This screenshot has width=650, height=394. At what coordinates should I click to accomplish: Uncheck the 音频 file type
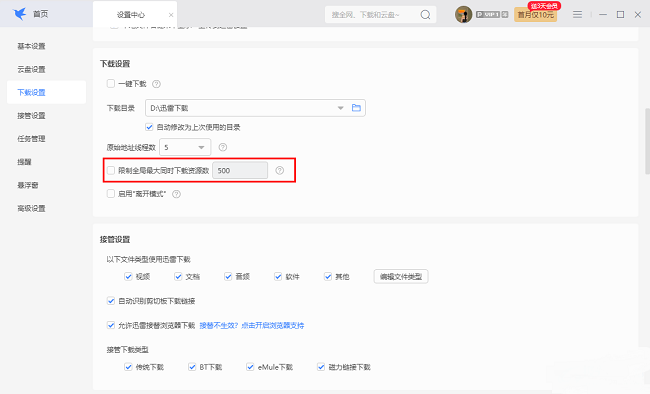[228, 276]
